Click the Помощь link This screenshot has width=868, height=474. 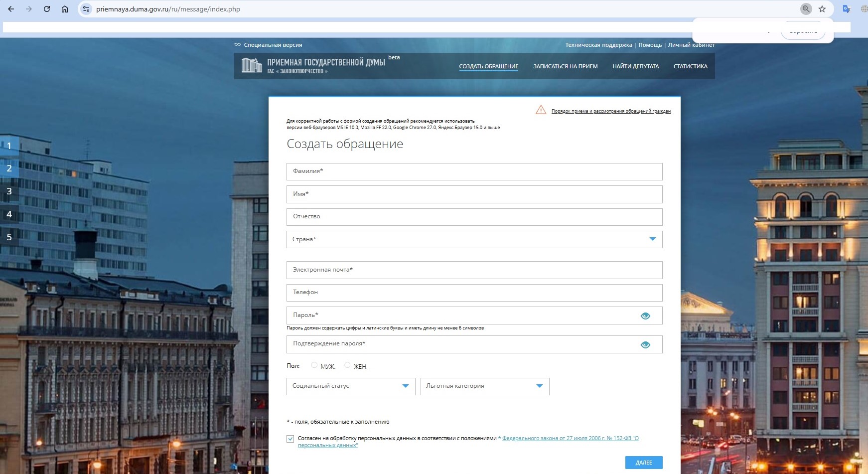[x=650, y=45]
